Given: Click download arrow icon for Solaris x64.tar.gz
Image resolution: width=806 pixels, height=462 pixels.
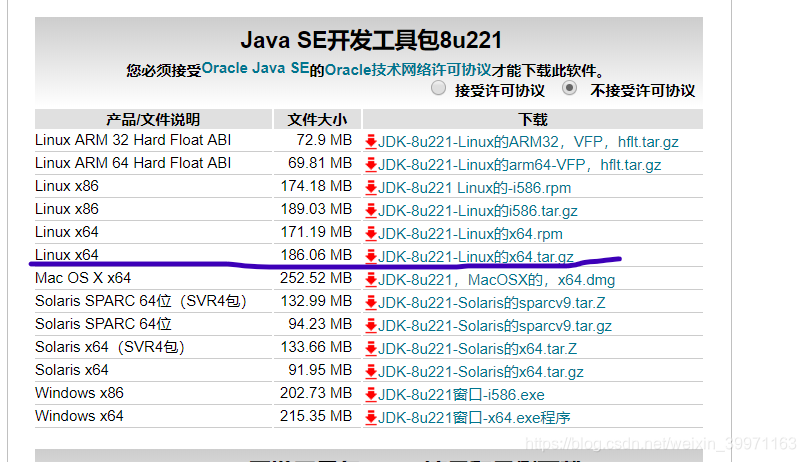Looking at the screenshot, I should 371,372.
